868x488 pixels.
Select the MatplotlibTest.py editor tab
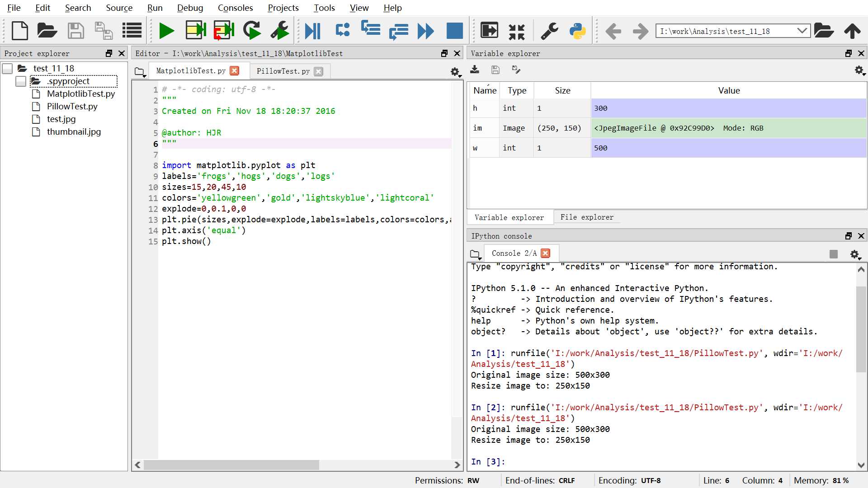tap(190, 71)
